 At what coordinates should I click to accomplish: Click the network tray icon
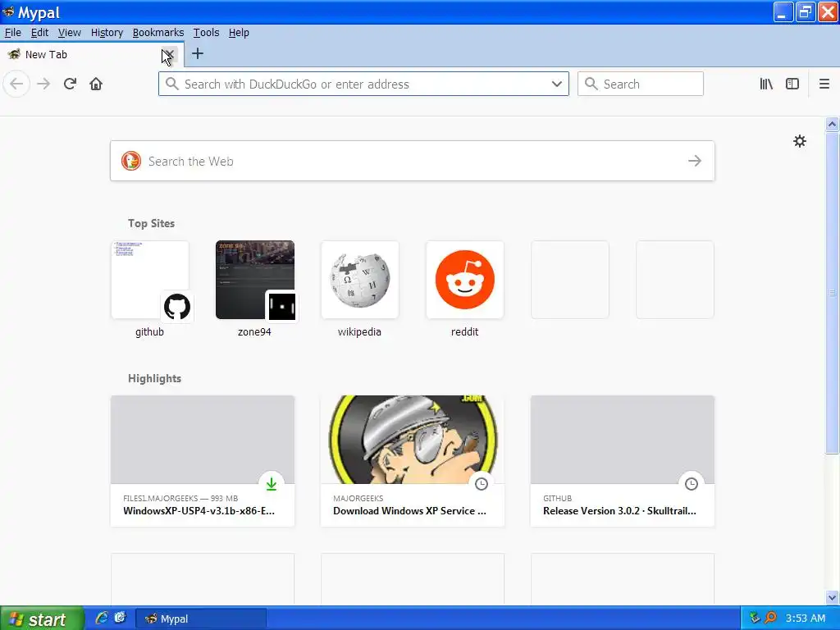pyautogui.click(x=755, y=619)
